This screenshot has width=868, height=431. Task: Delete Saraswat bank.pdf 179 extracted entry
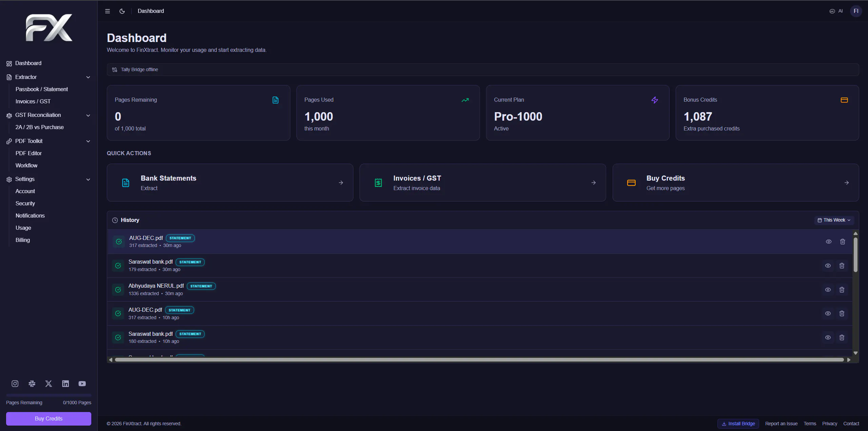point(842,266)
